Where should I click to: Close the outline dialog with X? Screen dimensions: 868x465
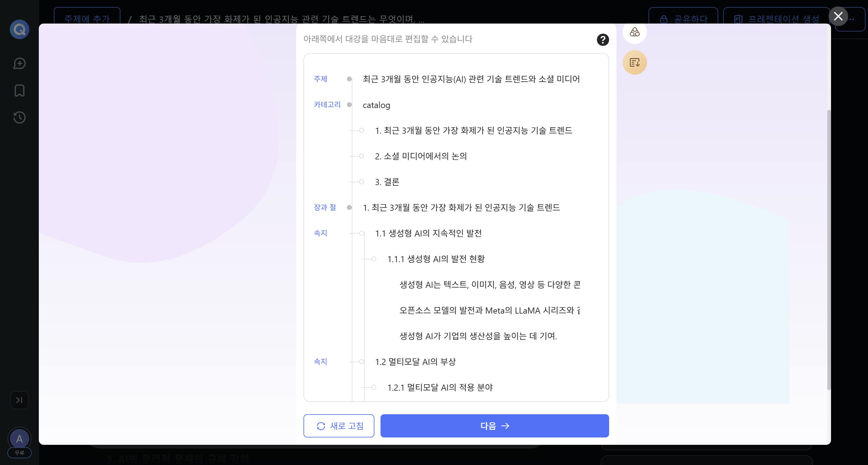coord(838,16)
